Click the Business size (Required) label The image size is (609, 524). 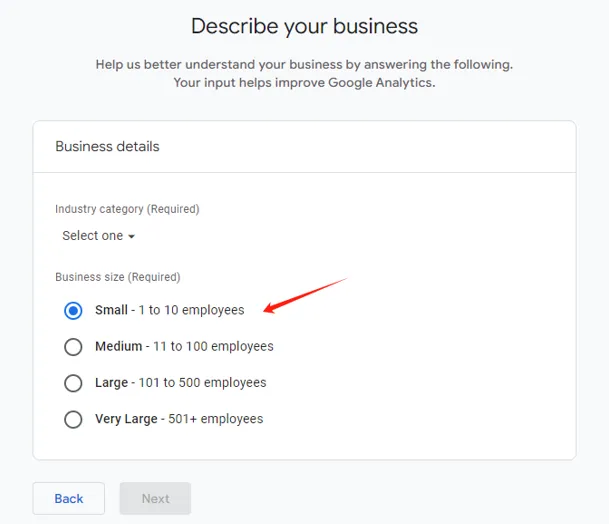tap(118, 277)
